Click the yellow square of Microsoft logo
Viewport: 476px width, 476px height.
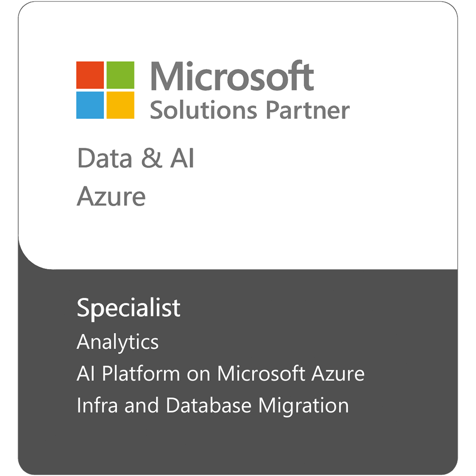(120, 105)
